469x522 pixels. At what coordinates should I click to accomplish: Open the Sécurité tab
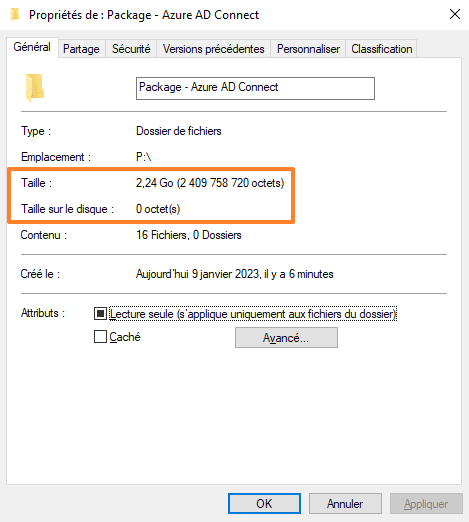131,49
